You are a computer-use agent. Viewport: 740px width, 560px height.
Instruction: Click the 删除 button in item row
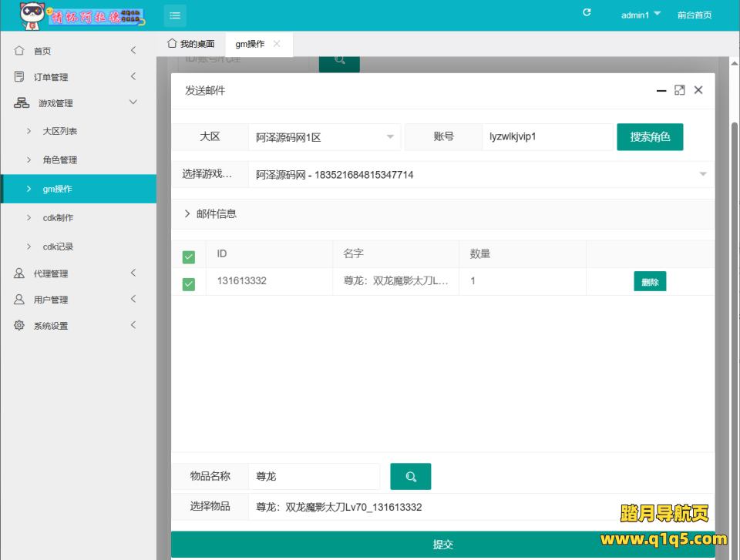(649, 282)
